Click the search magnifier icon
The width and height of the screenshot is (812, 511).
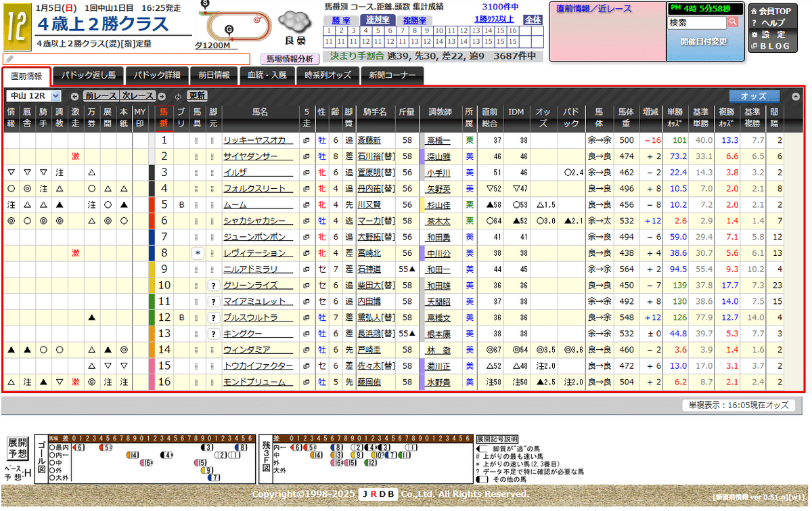pos(733,22)
